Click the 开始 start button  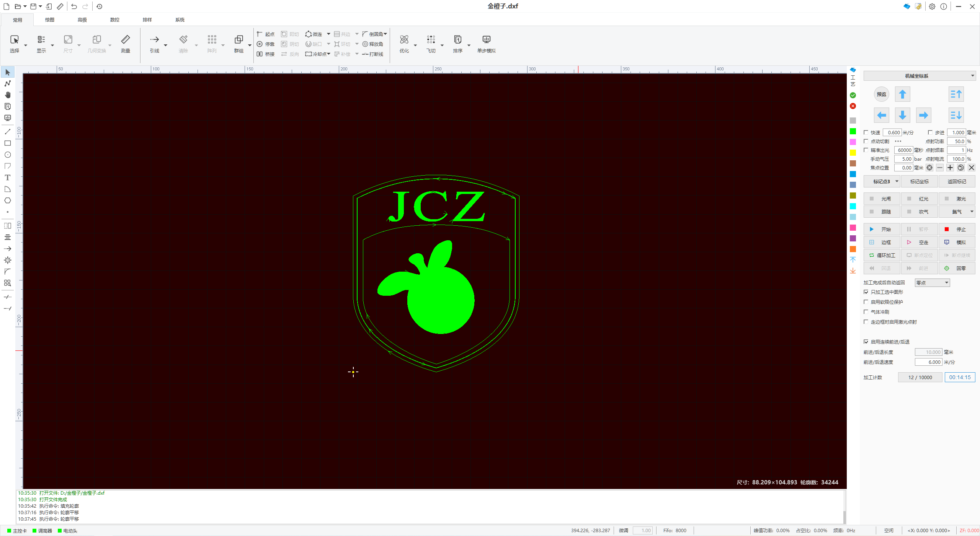882,229
